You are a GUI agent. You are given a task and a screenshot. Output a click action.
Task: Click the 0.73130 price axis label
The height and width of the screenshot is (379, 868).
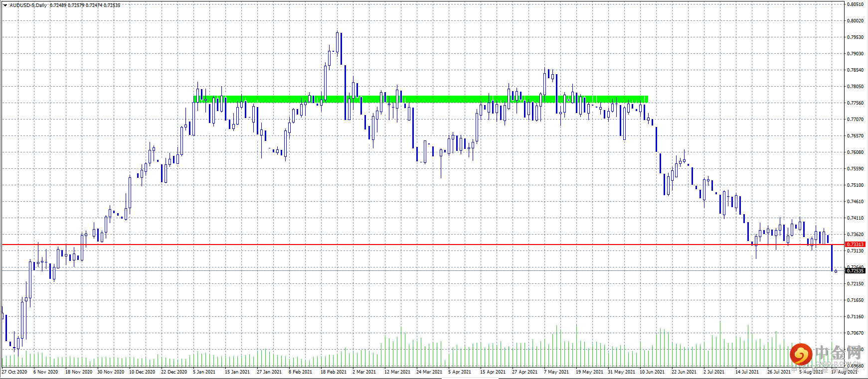tap(856, 251)
